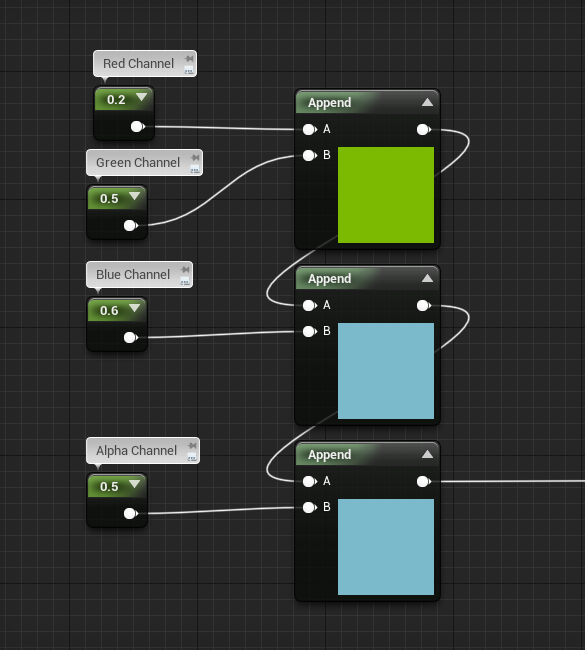Screen dimensions: 585x650
Task: Click input pin A of the green-preview Append node
Action: [x=309, y=129]
